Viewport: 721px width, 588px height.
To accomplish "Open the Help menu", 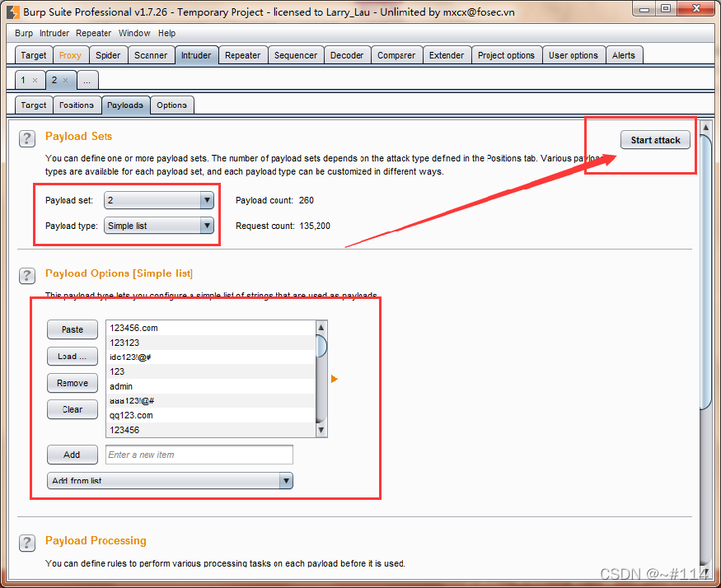I will click(x=167, y=33).
